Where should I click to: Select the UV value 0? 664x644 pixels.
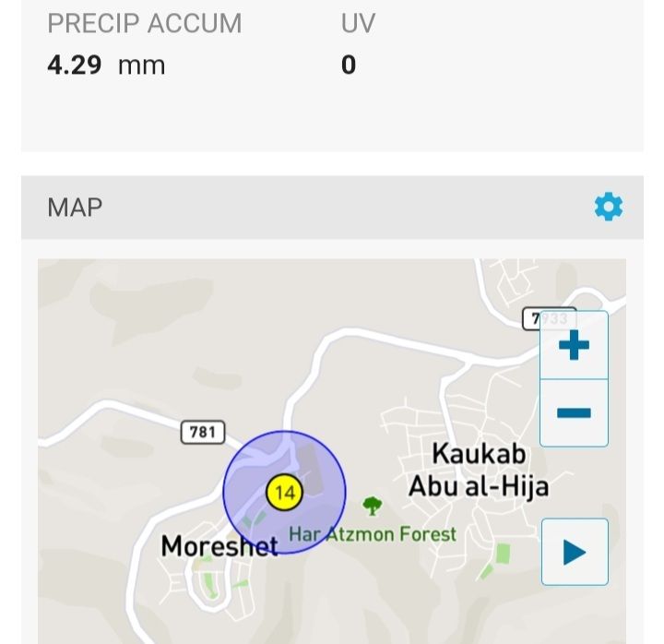click(349, 65)
